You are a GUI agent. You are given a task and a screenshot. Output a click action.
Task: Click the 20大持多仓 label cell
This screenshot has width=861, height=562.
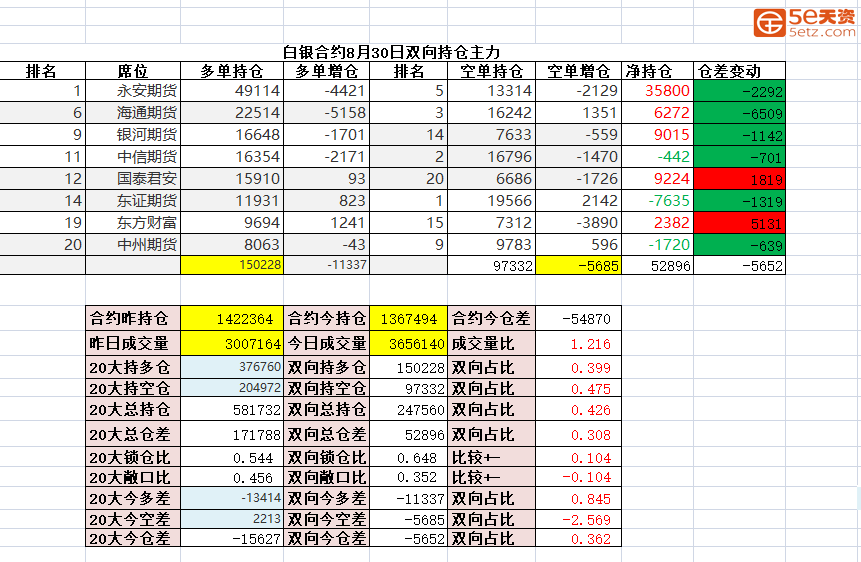tap(133, 367)
